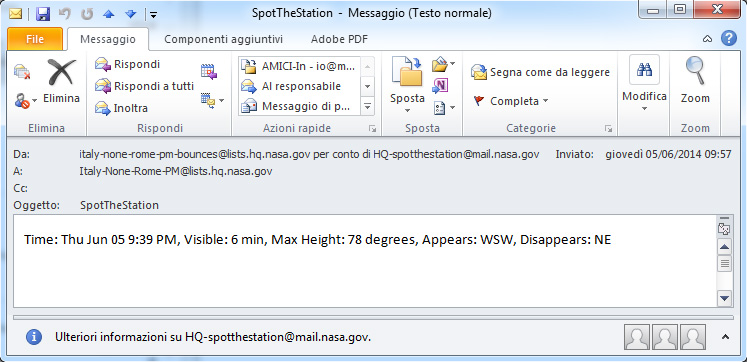The image size is (747, 362).
Task: Toggle Segna come da leggere
Action: [540, 72]
